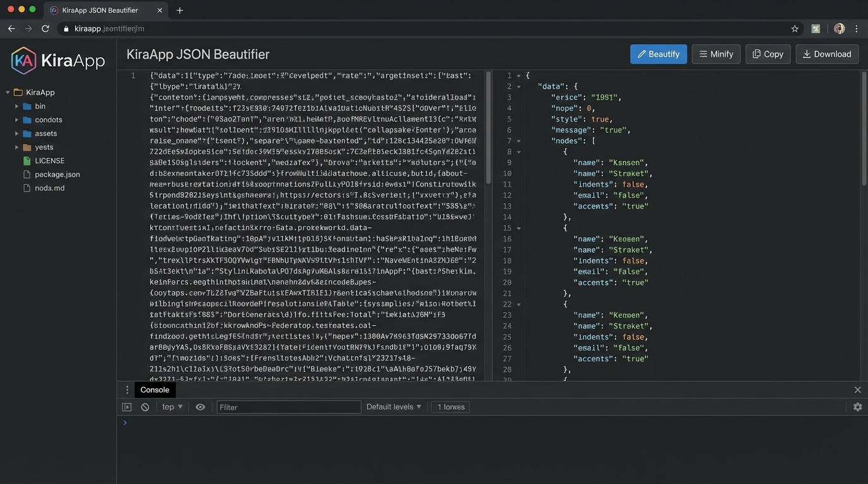
Task: Collapse the nodes array in the output
Action: pyautogui.click(x=519, y=141)
